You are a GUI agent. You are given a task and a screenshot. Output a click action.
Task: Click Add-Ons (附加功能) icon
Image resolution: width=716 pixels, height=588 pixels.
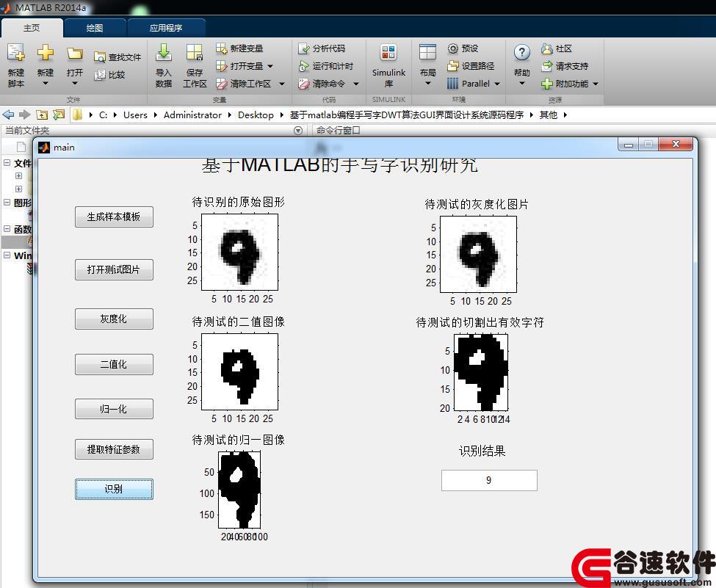coord(546,84)
